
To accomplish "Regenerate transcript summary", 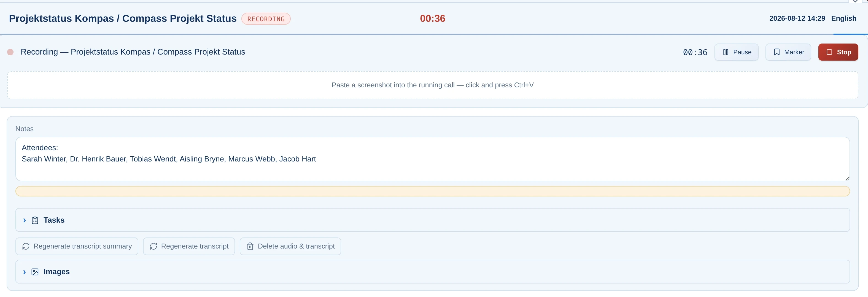I will tap(77, 247).
